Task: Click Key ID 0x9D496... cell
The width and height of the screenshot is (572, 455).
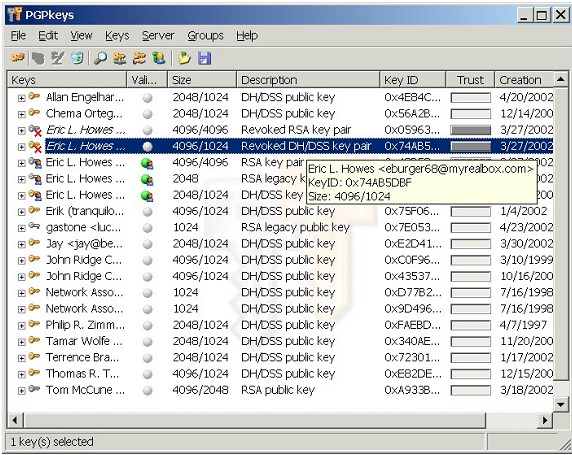Action: [412, 309]
